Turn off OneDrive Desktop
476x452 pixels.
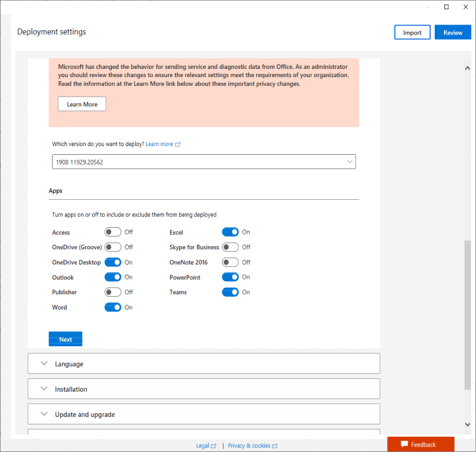[113, 262]
